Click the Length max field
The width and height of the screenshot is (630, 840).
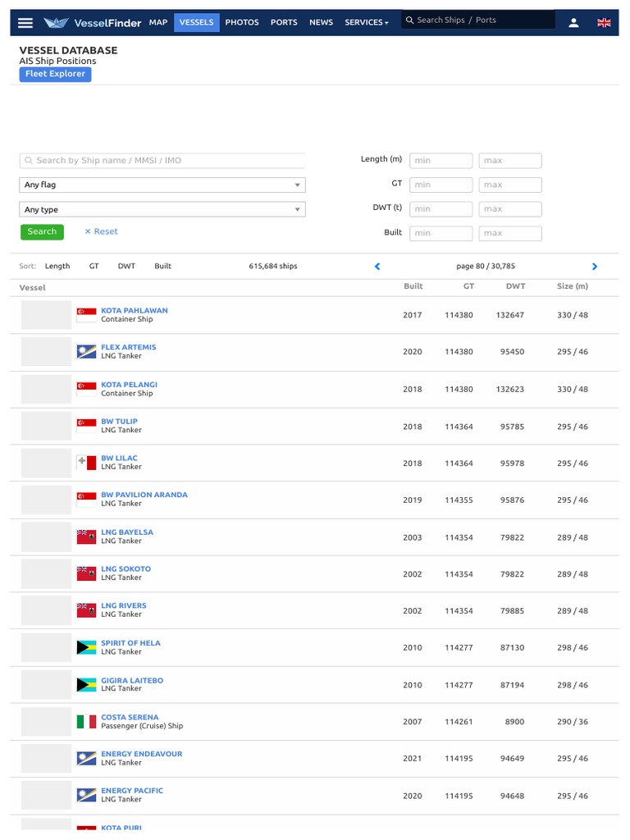(x=510, y=160)
